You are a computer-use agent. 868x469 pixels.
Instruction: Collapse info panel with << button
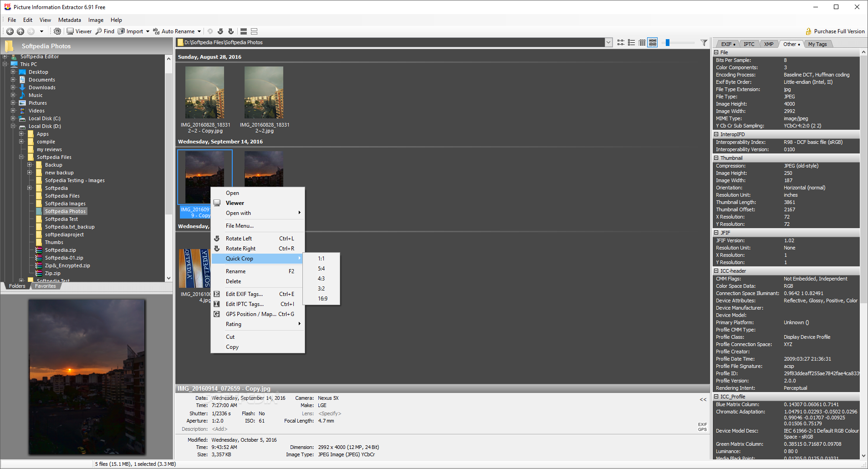pos(703,400)
